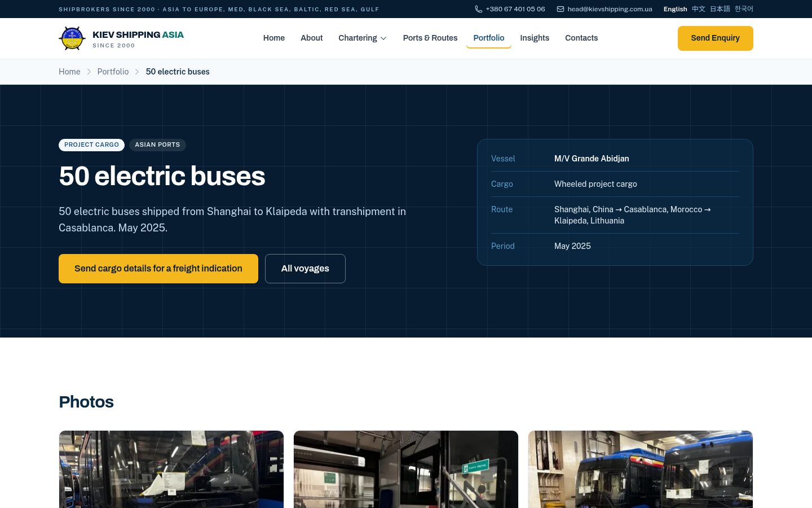The image size is (812, 508).
Task: Click the 50 electric buses main heading
Action: pyautogui.click(x=162, y=176)
